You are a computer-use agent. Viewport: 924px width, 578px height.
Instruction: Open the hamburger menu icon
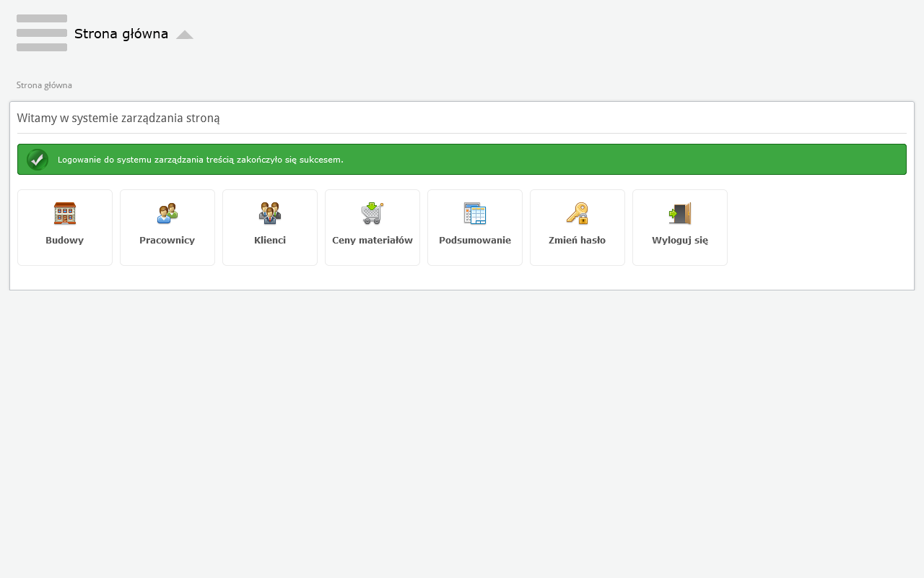coord(42,33)
